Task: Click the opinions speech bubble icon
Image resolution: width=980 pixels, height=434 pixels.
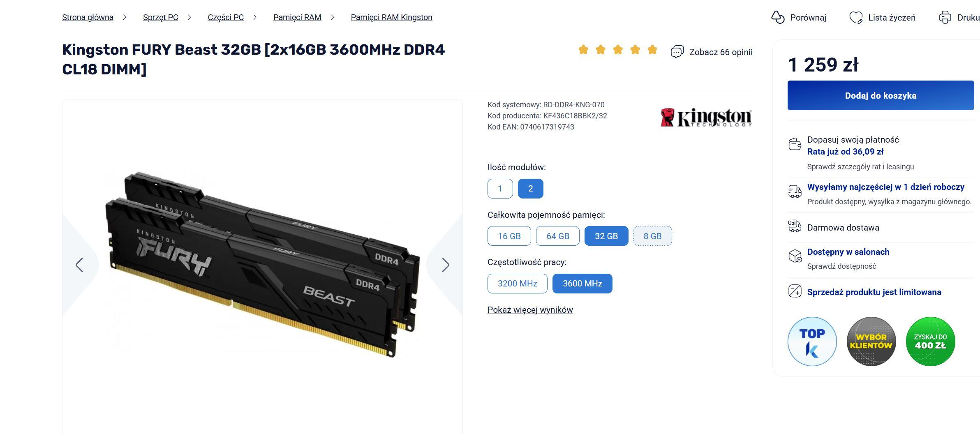Action: pos(677,52)
